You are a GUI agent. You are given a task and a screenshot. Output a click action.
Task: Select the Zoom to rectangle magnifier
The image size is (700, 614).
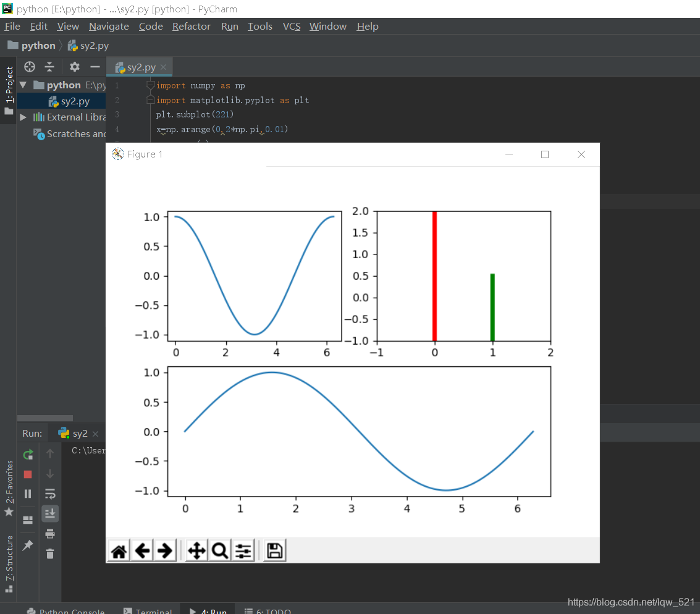220,551
